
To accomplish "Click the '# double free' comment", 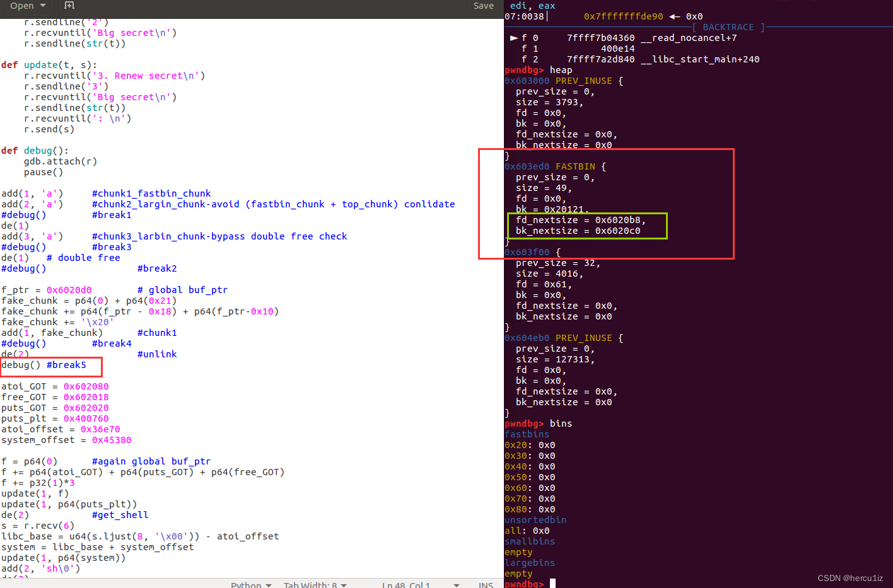I will click(x=83, y=258).
